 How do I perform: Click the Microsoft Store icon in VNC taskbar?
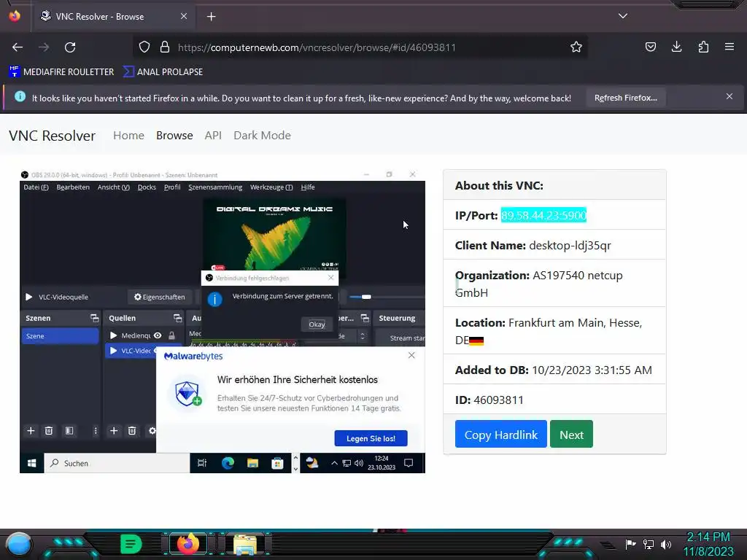[x=277, y=463]
